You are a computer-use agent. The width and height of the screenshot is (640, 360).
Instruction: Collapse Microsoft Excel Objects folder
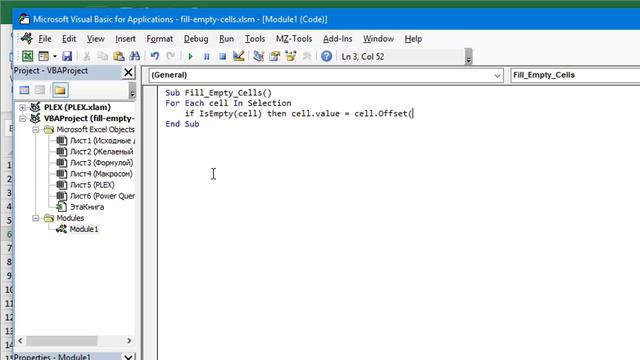pos(36,129)
